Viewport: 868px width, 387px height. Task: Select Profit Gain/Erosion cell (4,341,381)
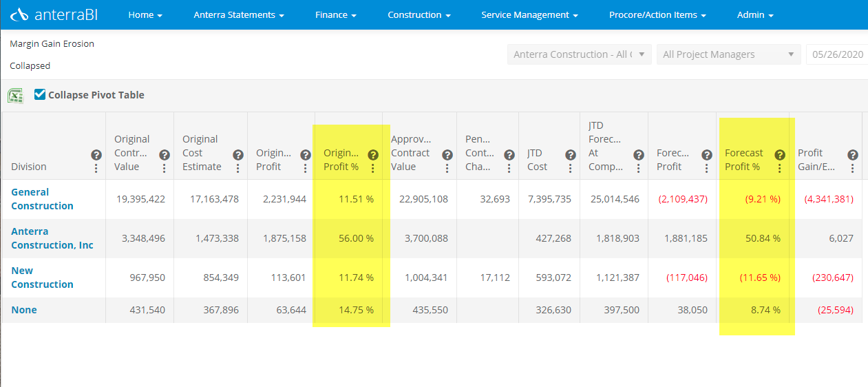(829, 199)
